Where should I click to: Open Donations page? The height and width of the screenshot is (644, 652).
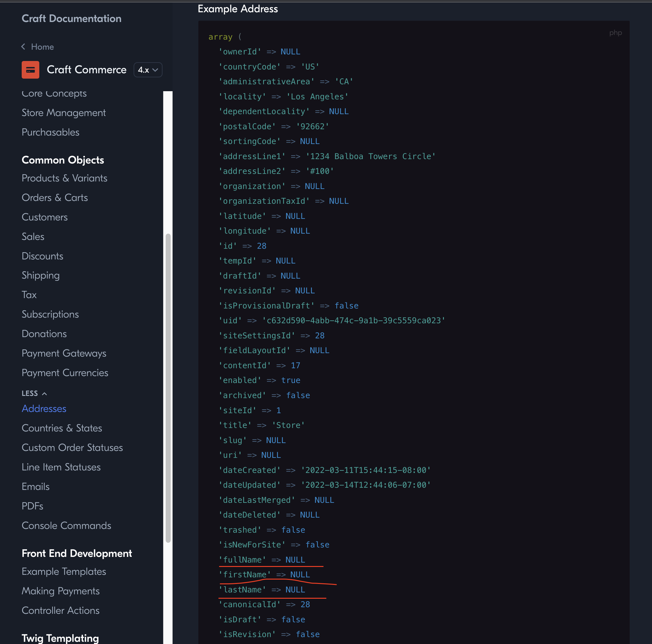44,334
